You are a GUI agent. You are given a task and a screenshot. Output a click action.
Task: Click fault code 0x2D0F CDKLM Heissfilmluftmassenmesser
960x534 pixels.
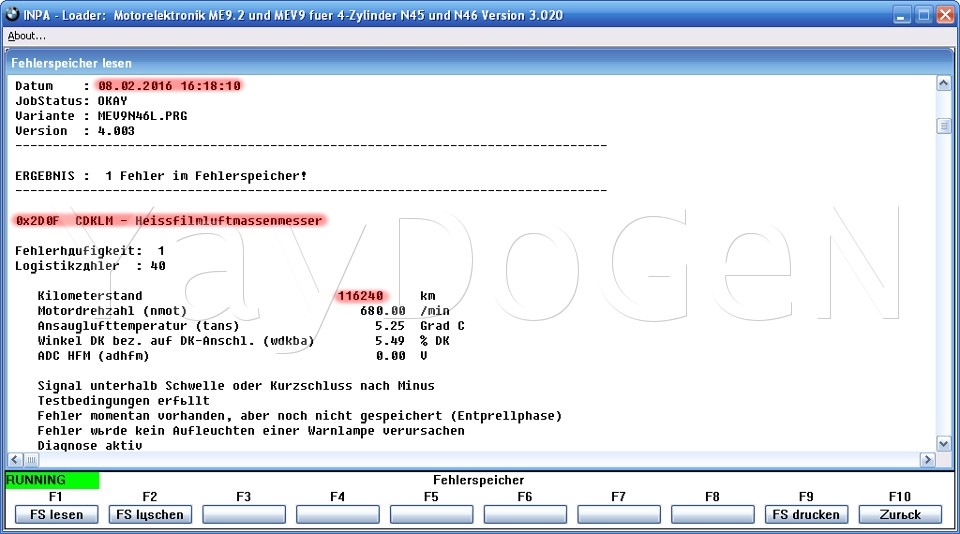pos(169,221)
